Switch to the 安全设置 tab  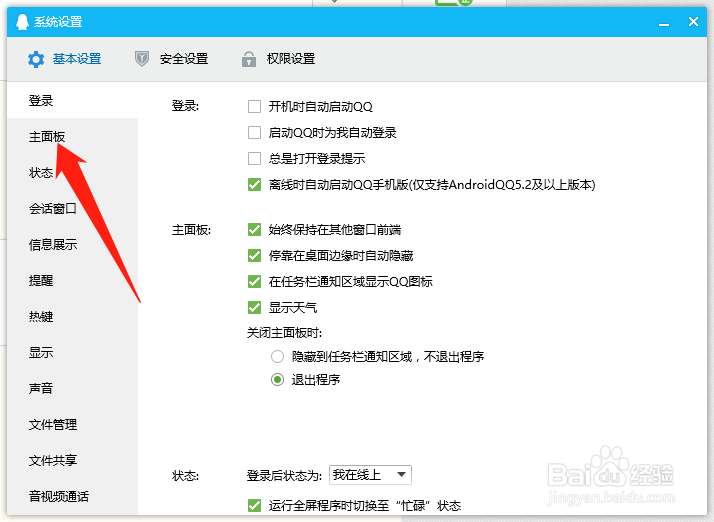pyautogui.click(x=172, y=59)
